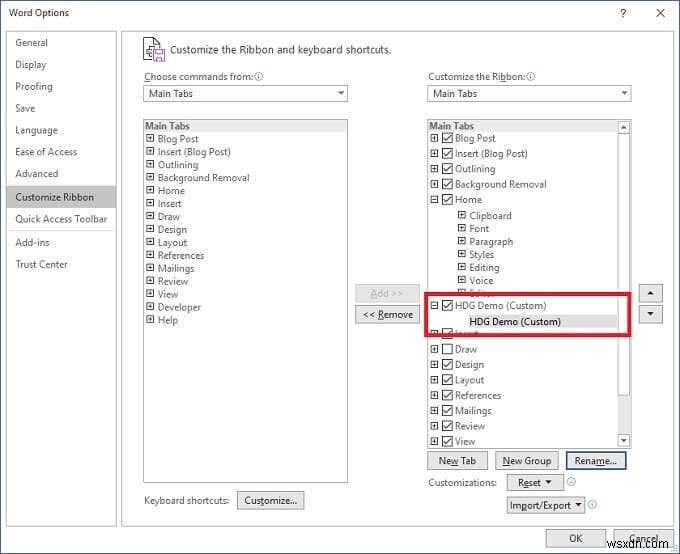The width and height of the screenshot is (680, 554).
Task: Expand the Draw tab in right list
Action: click(x=434, y=349)
